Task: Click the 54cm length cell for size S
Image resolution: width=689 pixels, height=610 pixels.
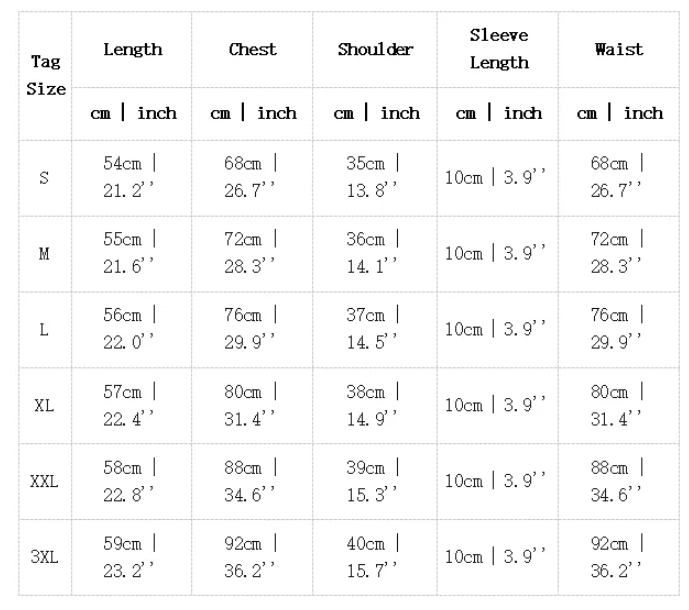Action: (x=132, y=177)
